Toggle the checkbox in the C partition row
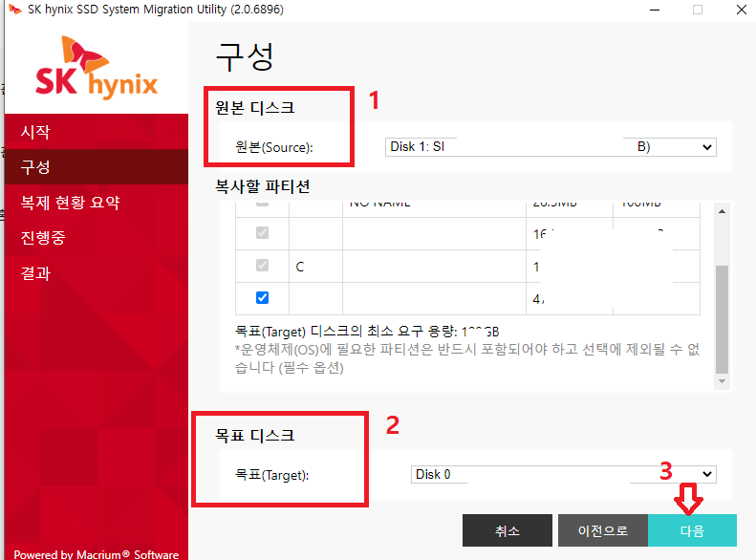756x560 pixels. (262, 266)
